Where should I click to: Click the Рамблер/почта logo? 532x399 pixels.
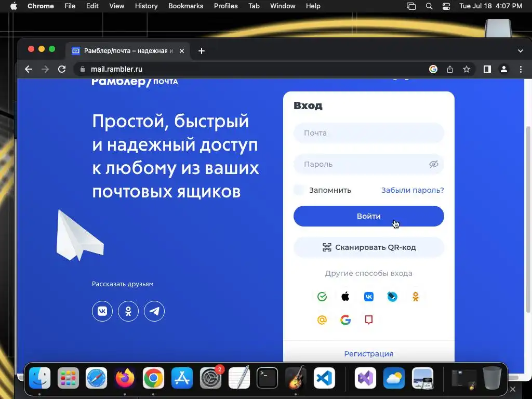point(135,82)
